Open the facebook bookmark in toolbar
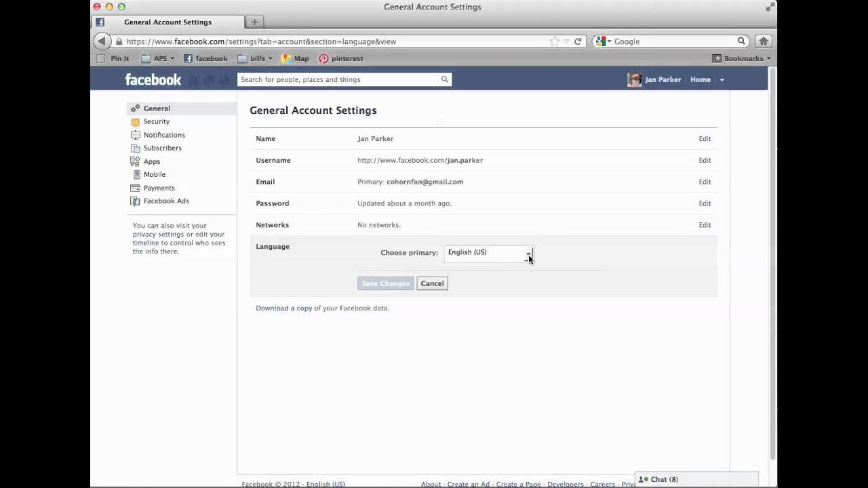The width and height of the screenshot is (868, 488). 205,58
